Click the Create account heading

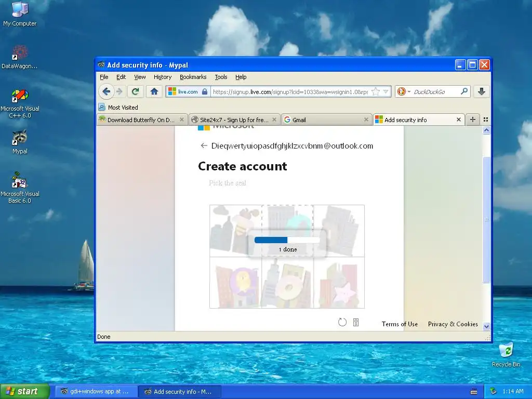242,166
